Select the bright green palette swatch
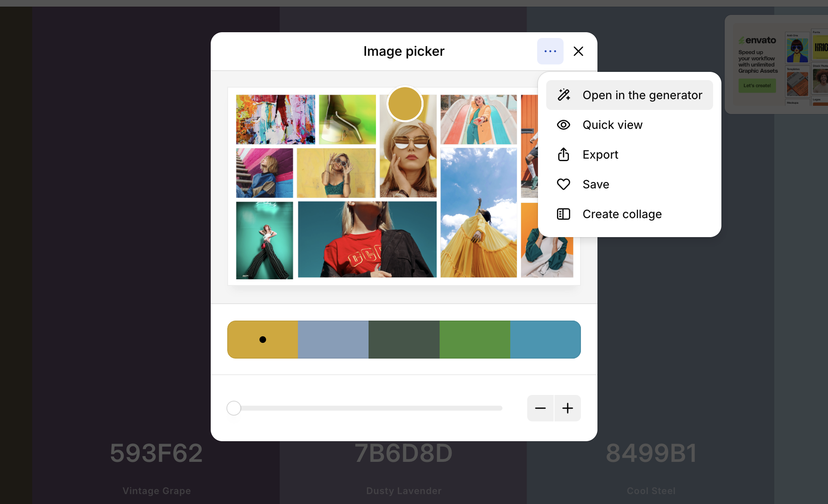828x504 pixels. (475, 340)
